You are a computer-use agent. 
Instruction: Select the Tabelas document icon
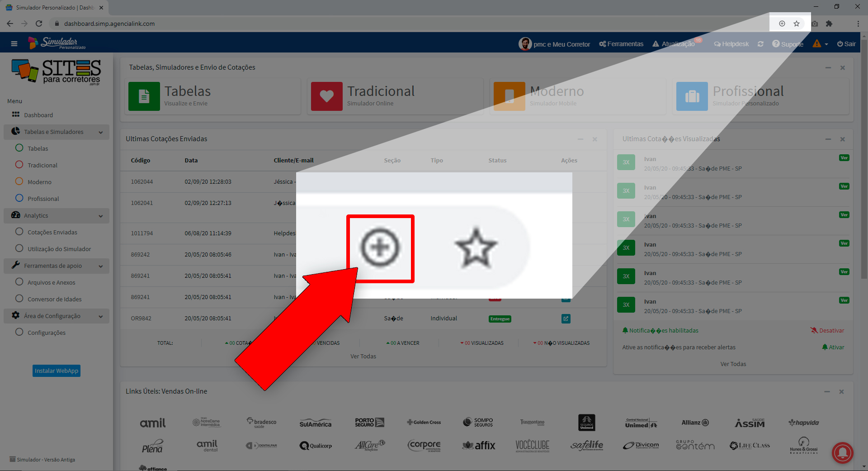pyautogui.click(x=144, y=96)
